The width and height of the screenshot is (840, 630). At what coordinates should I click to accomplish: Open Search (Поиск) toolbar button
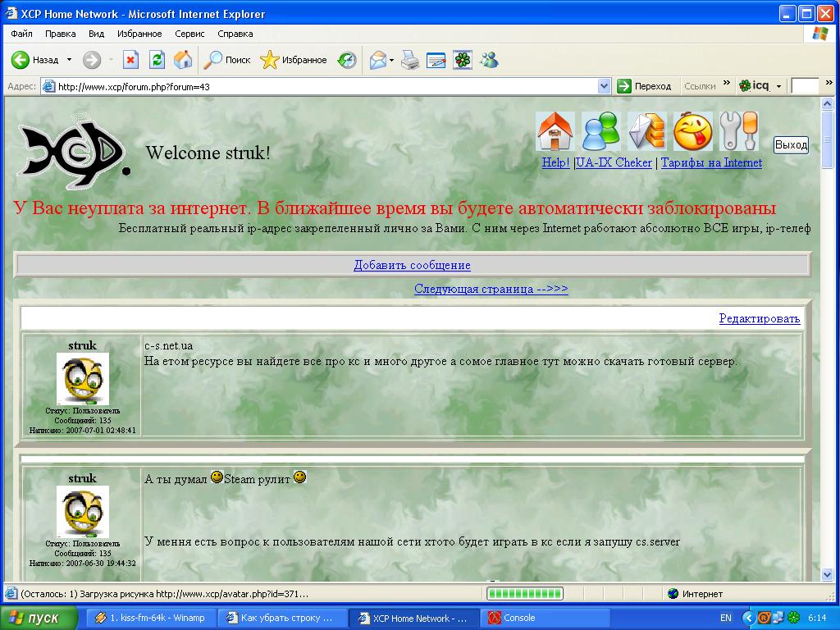226,60
